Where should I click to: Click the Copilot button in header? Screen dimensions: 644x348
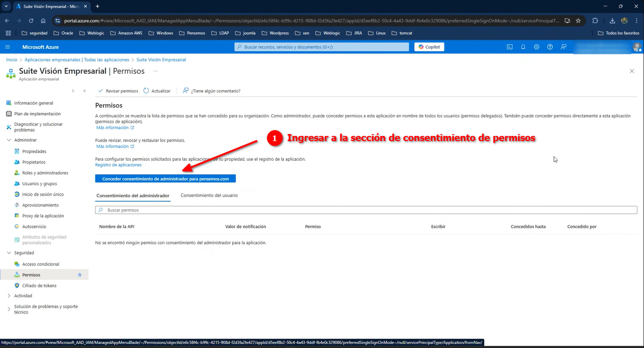coord(429,47)
